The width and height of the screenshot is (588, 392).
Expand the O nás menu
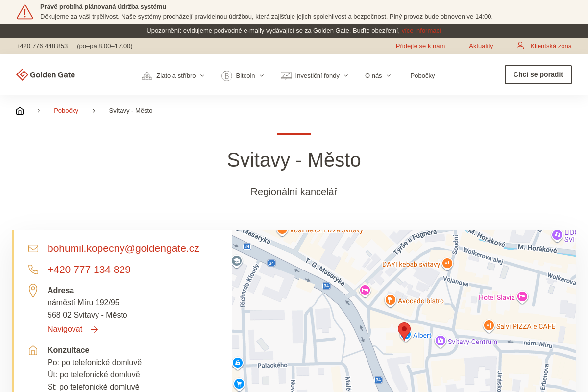(378, 76)
